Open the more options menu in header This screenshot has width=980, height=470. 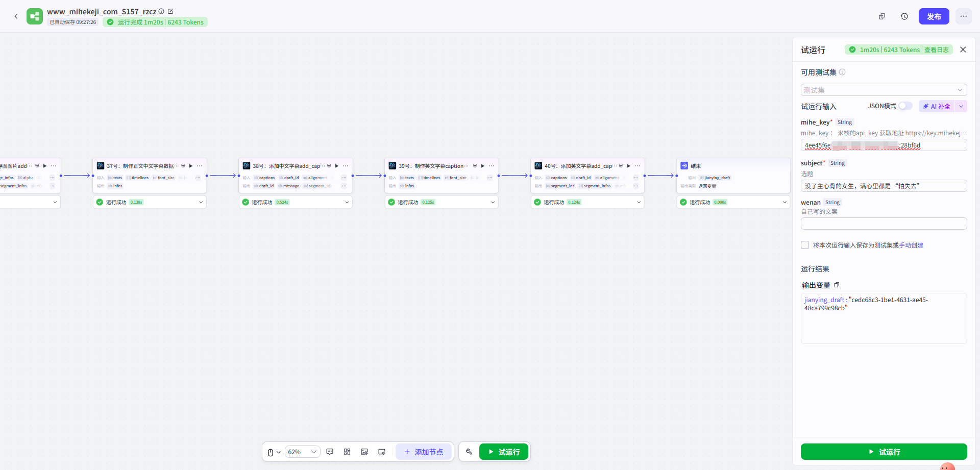pyautogui.click(x=963, y=16)
